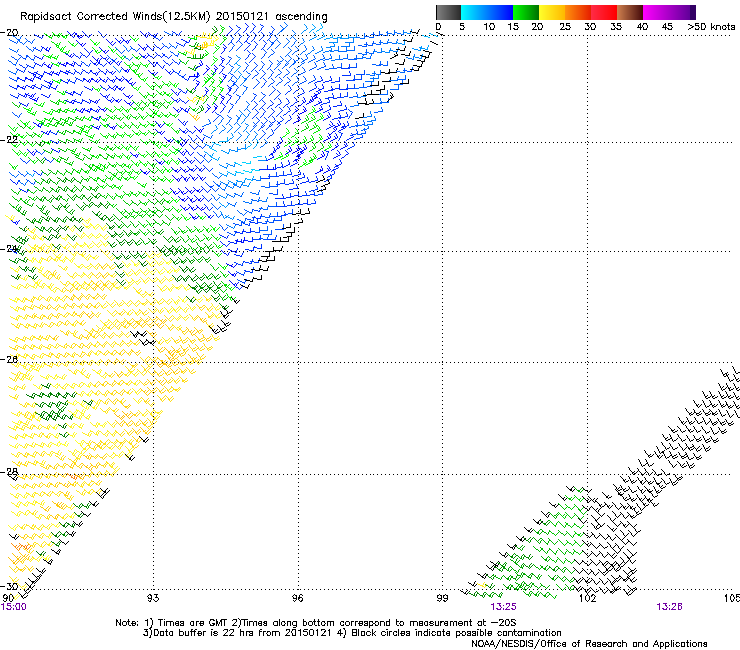Image resolution: width=740 pixels, height=650 pixels.
Task: Click the brown 35-40 knots color swatch
Action: (630, 12)
